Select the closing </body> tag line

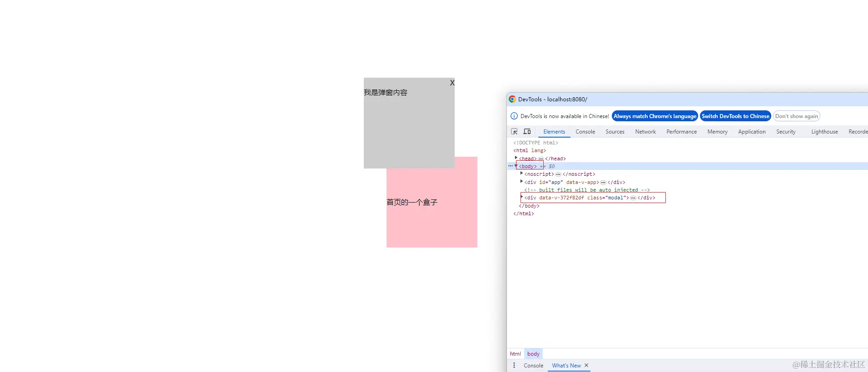pyautogui.click(x=529, y=206)
